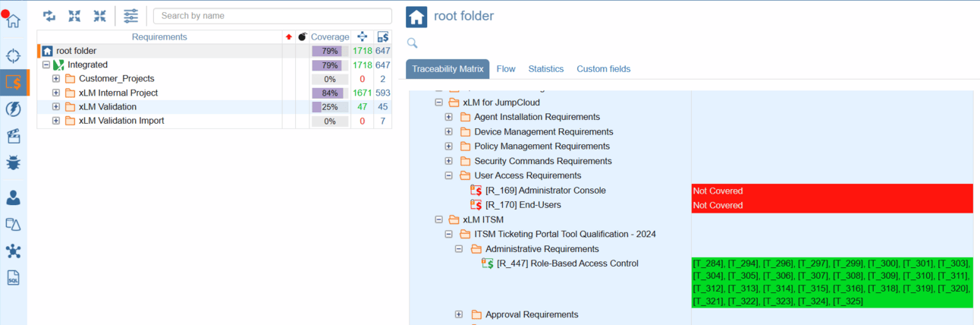Open the shapes icon in the sidebar
This screenshot has width=980, height=325.
13,225
